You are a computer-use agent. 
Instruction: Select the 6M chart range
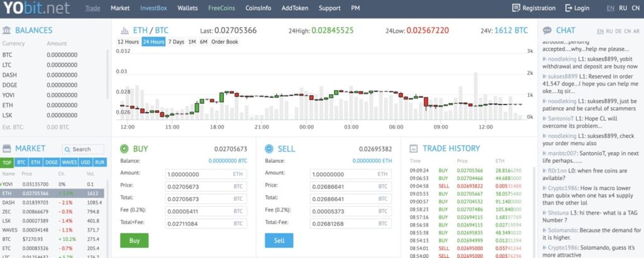(x=203, y=42)
